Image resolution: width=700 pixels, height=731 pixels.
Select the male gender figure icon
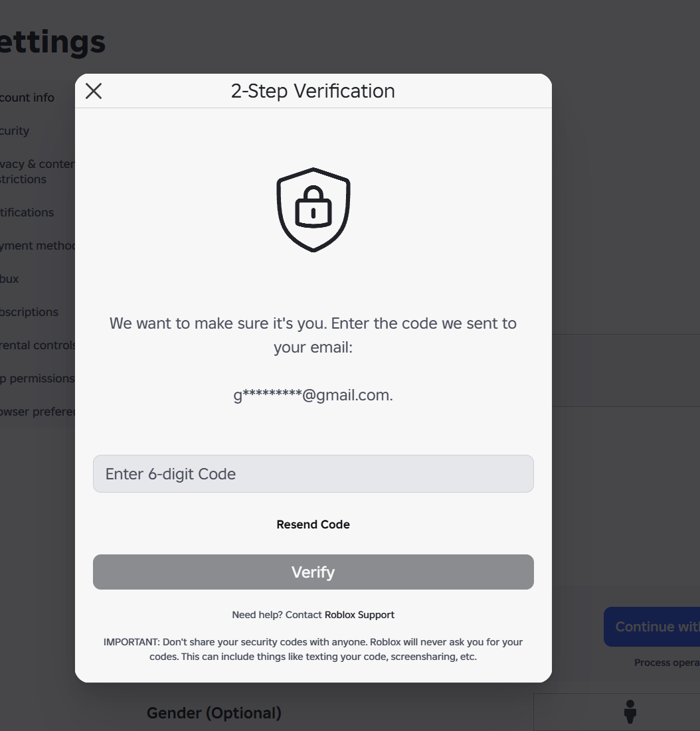click(x=630, y=712)
